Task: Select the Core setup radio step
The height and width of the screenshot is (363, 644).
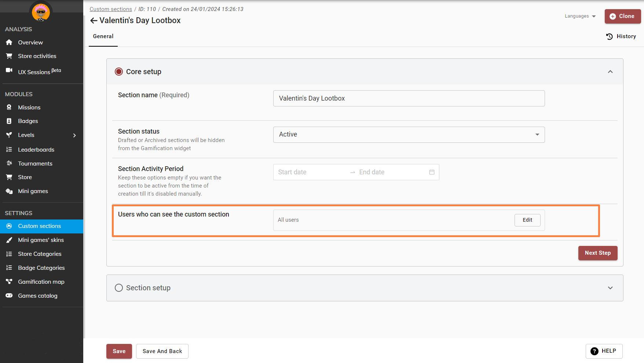Action: click(x=119, y=72)
